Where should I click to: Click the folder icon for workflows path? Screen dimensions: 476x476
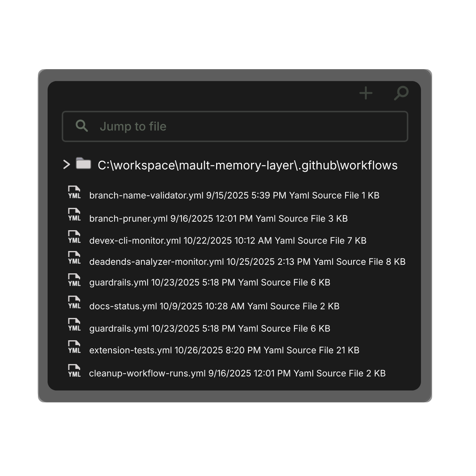point(83,164)
